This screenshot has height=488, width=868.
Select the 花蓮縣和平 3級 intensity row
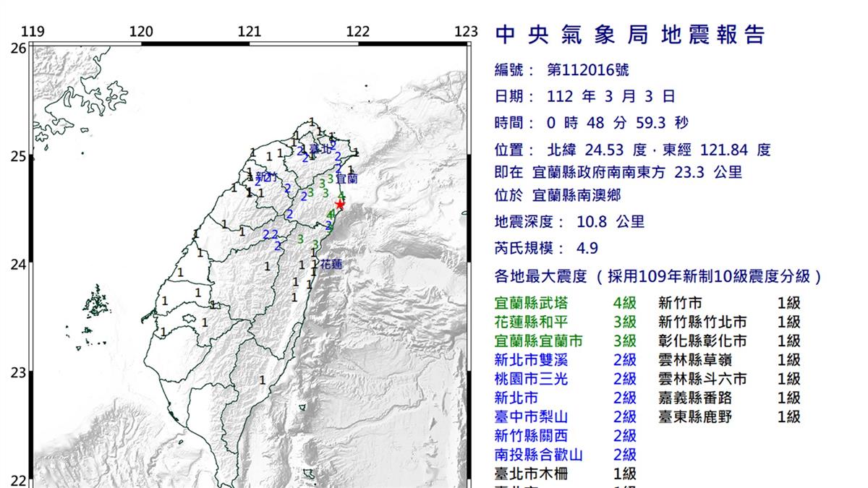tap(565, 322)
